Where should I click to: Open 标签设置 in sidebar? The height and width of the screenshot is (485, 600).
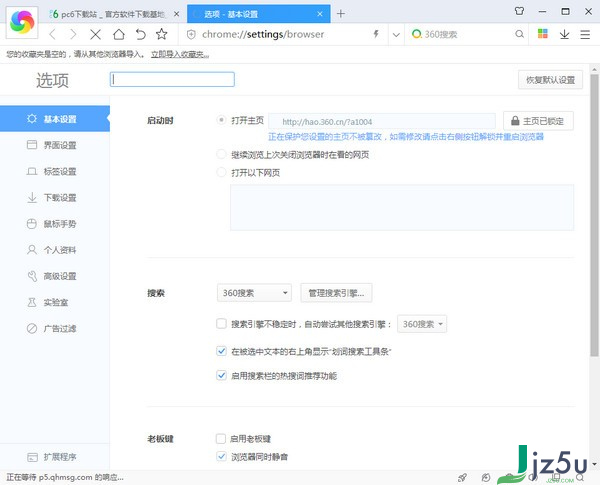point(55,171)
